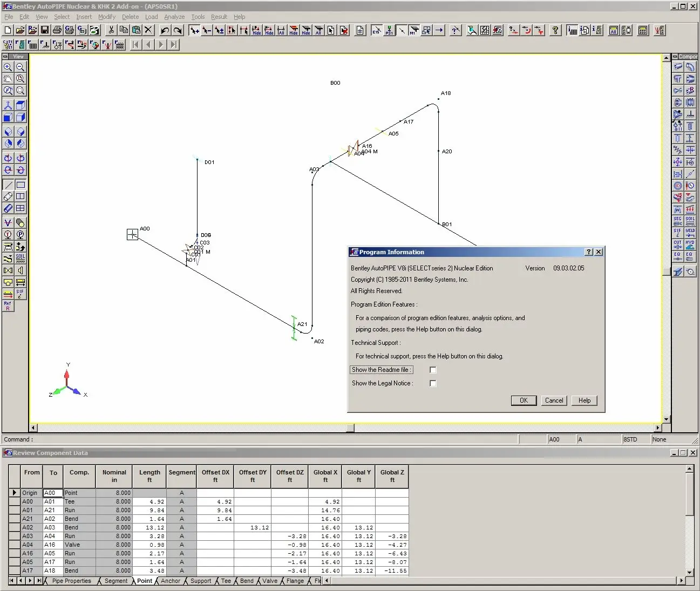The width and height of the screenshot is (700, 591).
Task: Click Cancel in Program Information dialog
Action: (x=554, y=400)
